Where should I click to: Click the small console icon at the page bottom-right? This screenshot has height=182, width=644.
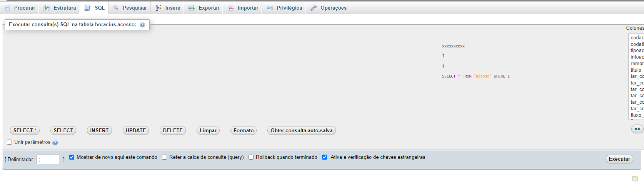[635, 178]
